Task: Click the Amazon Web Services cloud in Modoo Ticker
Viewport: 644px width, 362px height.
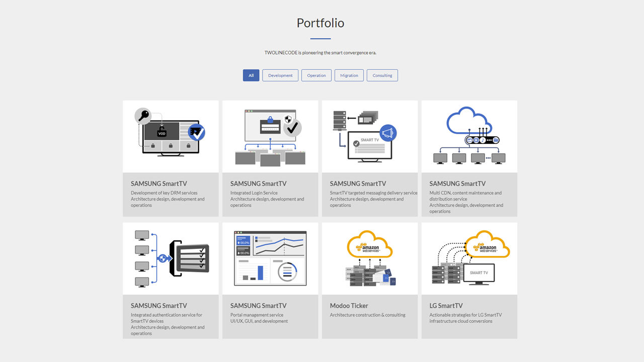Action: point(369,244)
